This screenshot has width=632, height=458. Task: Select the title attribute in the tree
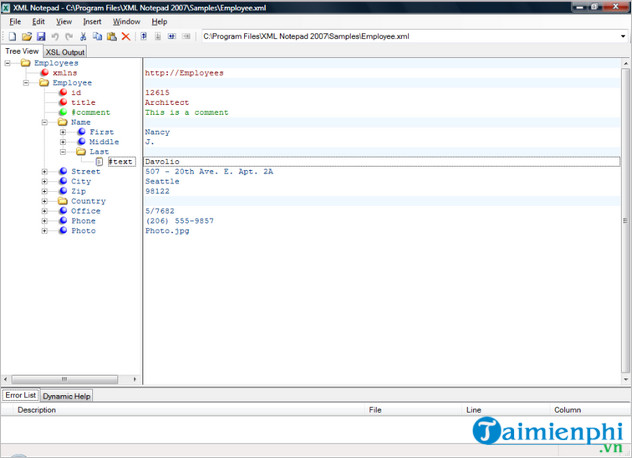click(83, 102)
